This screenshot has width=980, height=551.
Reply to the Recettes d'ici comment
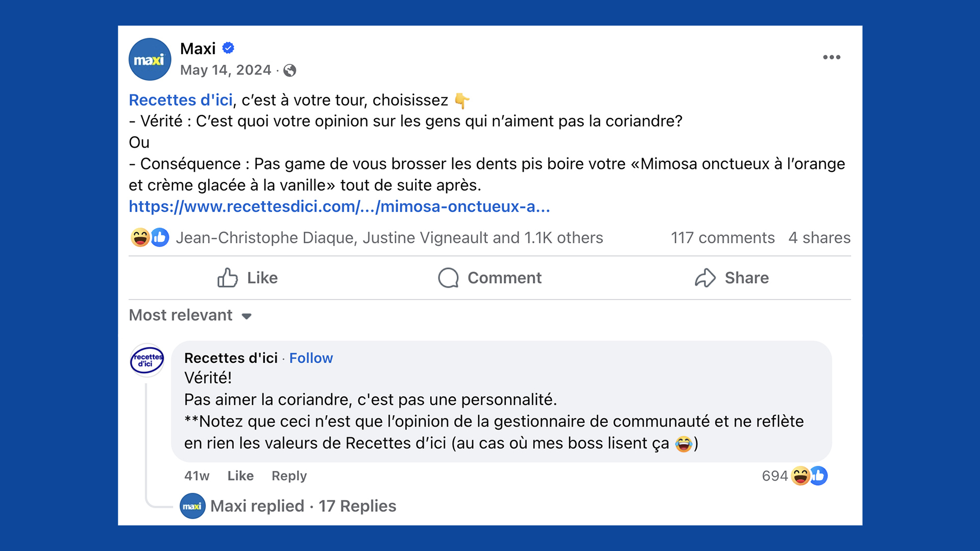click(289, 475)
